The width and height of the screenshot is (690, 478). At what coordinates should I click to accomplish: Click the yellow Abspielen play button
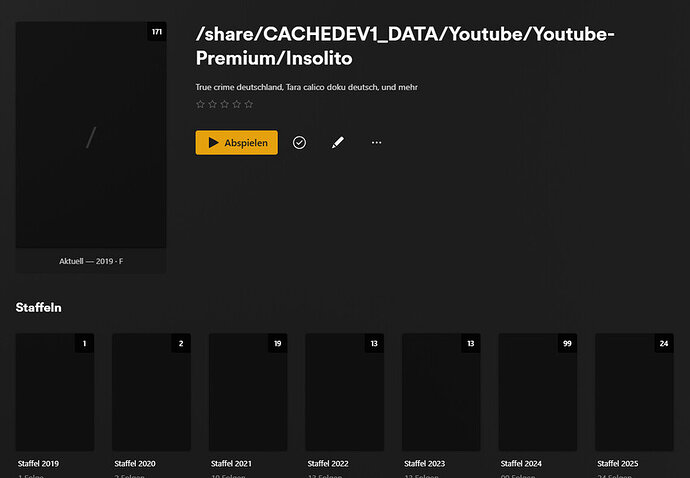coord(236,143)
